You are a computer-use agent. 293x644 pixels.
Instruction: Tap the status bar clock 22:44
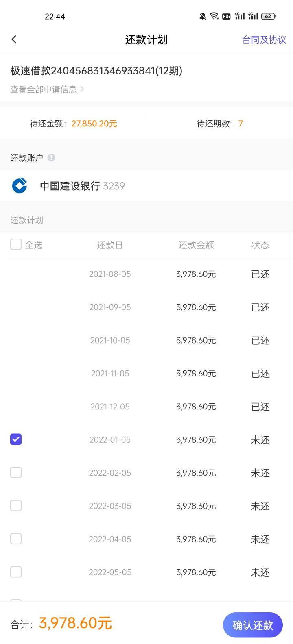click(x=55, y=16)
